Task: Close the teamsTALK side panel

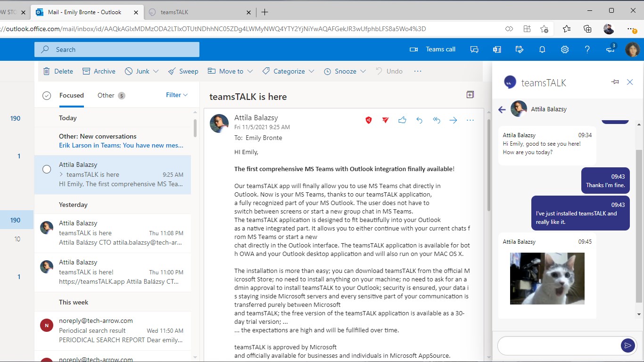Action: pos(630,82)
